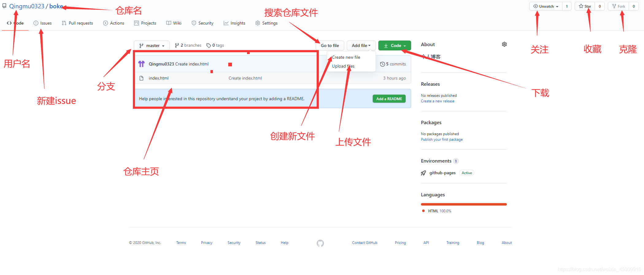Click the HTML language bar
The width and height of the screenshot is (644, 275).
(464, 204)
